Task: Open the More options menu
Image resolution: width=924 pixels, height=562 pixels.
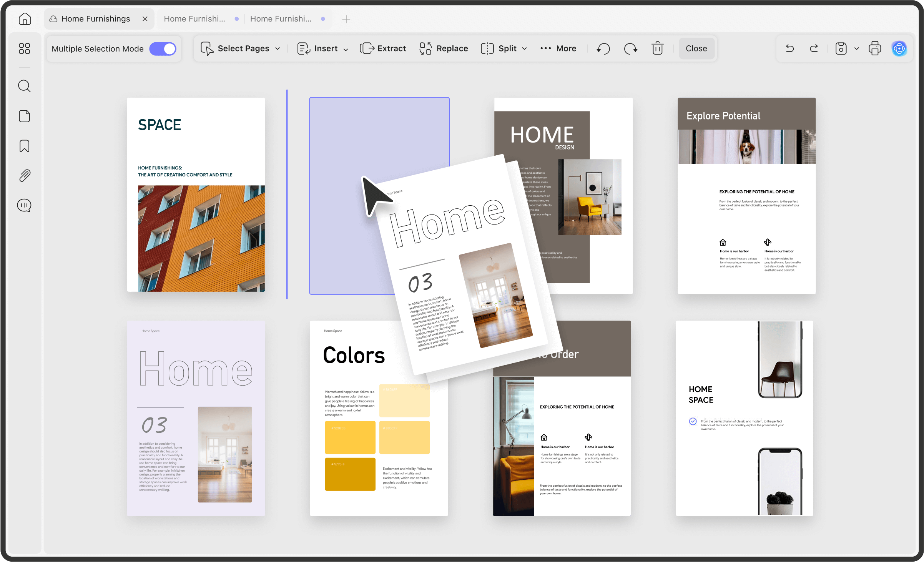Action: [x=558, y=48]
